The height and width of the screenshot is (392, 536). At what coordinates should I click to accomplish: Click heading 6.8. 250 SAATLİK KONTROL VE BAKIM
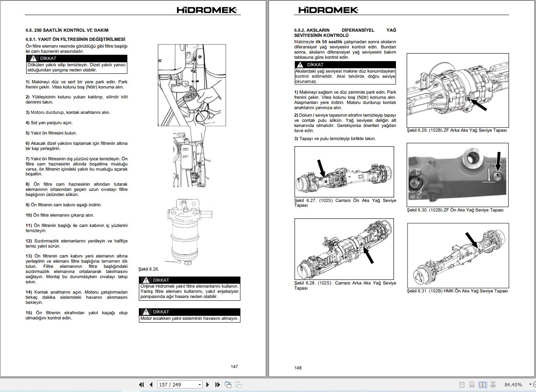(x=67, y=30)
